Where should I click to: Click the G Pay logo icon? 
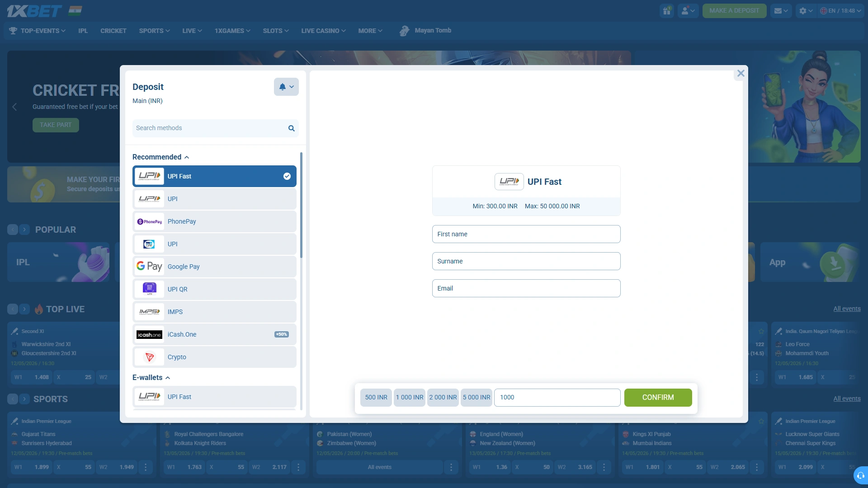coord(150,267)
